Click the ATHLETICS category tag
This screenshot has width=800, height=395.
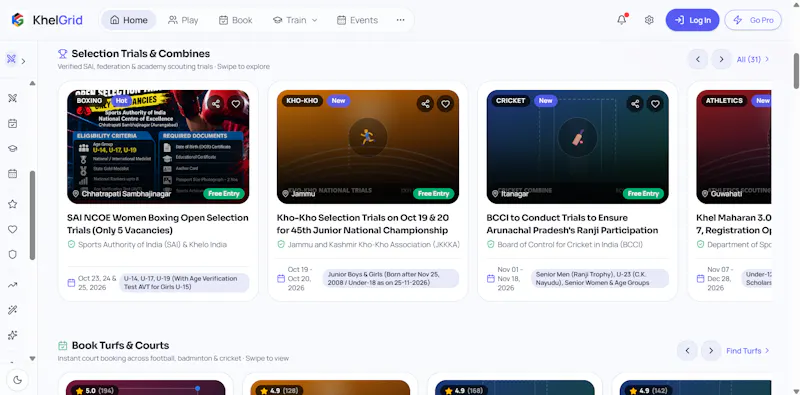coord(724,101)
